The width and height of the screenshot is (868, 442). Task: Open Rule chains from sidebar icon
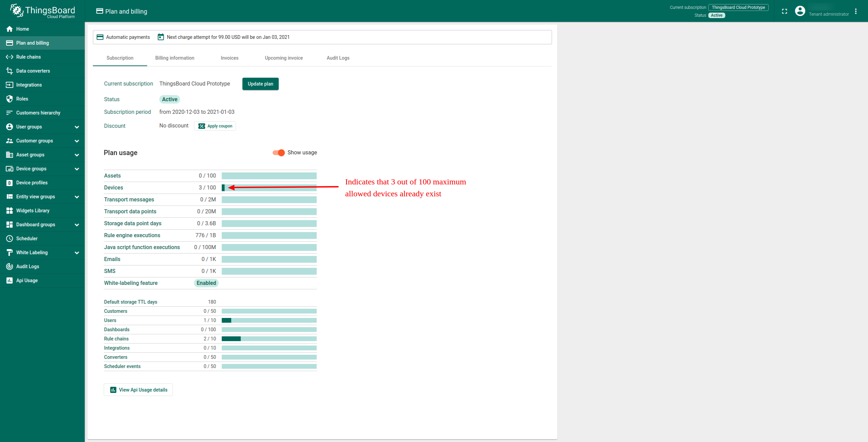[x=10, y=57]
